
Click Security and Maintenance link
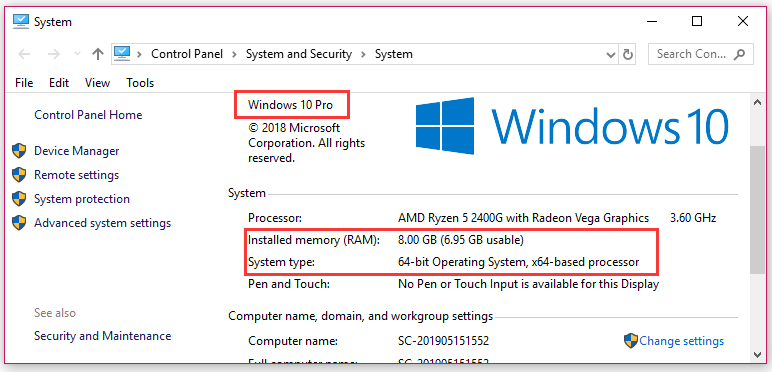point(102,336)
